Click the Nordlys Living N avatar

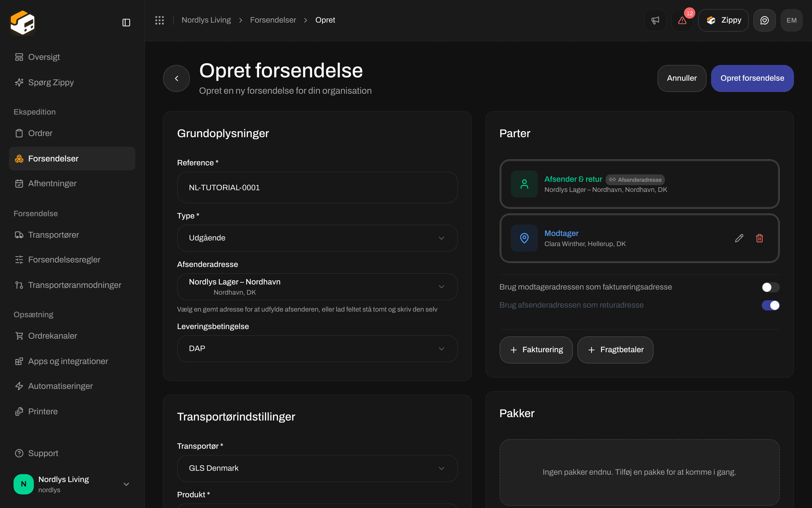[x=23, y=484]
